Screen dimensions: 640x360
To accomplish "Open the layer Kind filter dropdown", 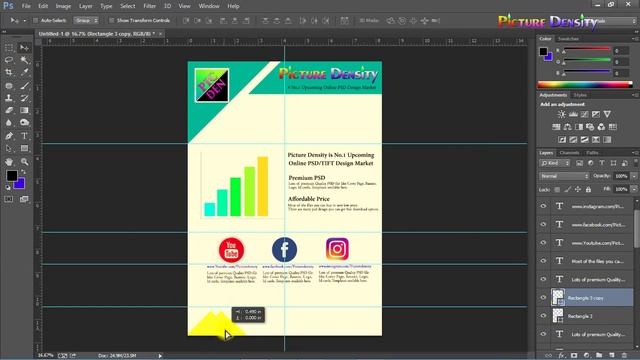I will point(555,163).
